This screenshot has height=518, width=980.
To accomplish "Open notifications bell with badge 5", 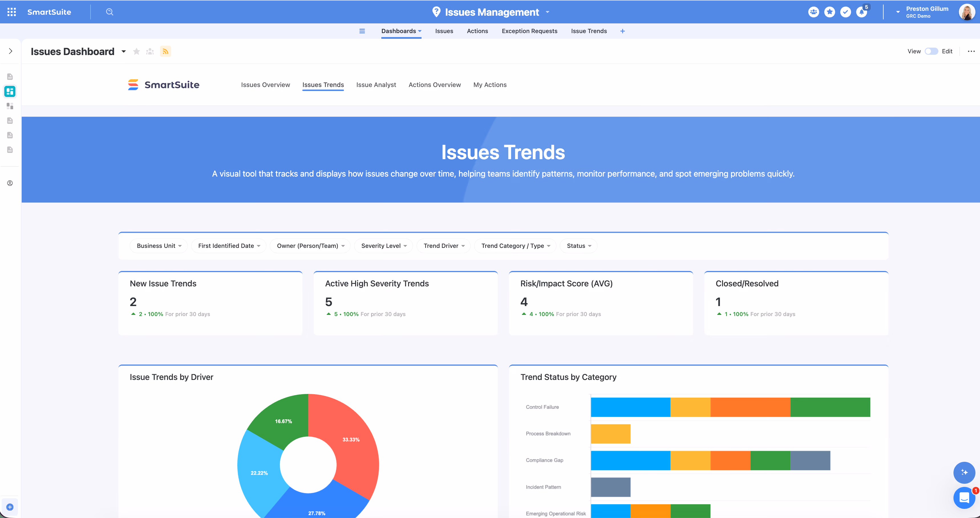I will [862, 12].
